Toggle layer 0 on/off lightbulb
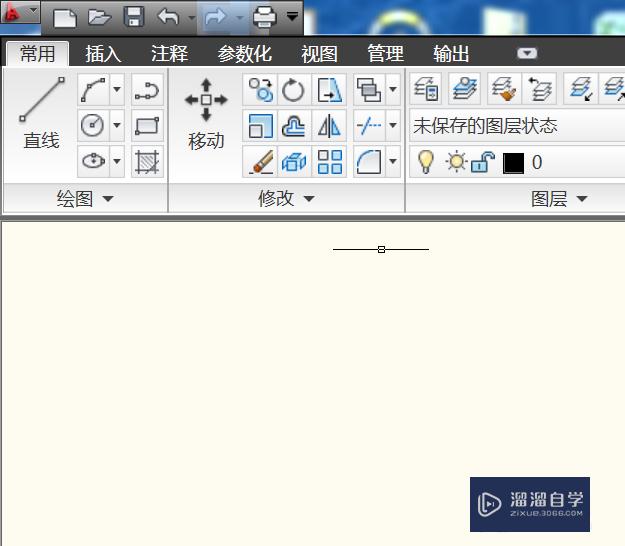This screenshot has width=625, height=546. [x=425, y=162]
